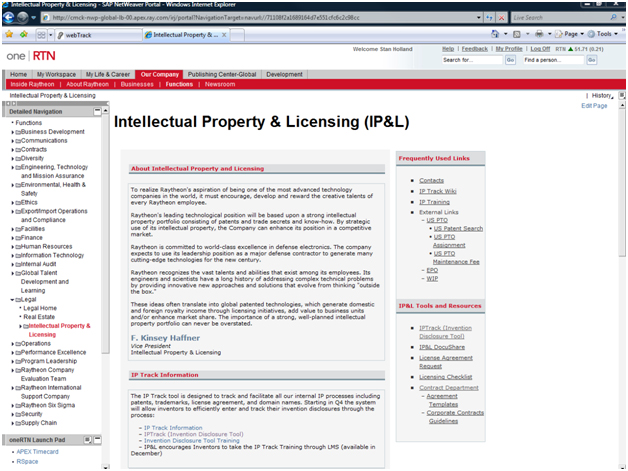
Task: Open Legal Home in navigation tree
Action: 40,308
